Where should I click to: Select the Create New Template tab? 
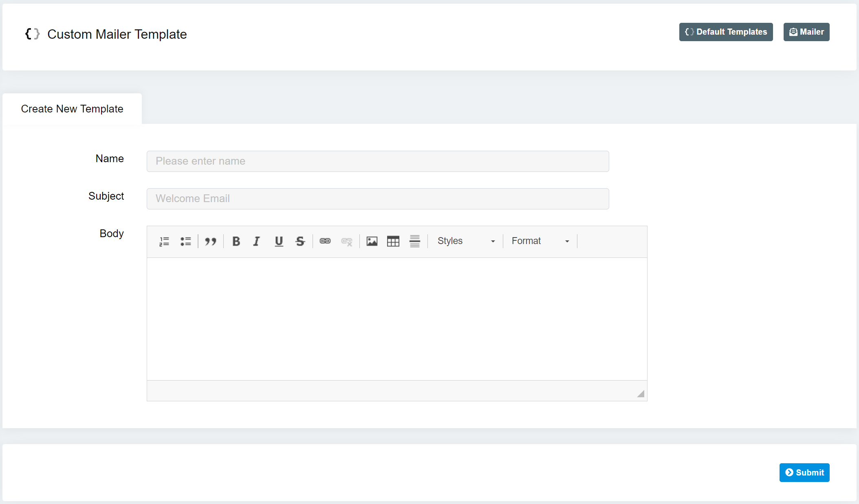[x=72, y=109]
